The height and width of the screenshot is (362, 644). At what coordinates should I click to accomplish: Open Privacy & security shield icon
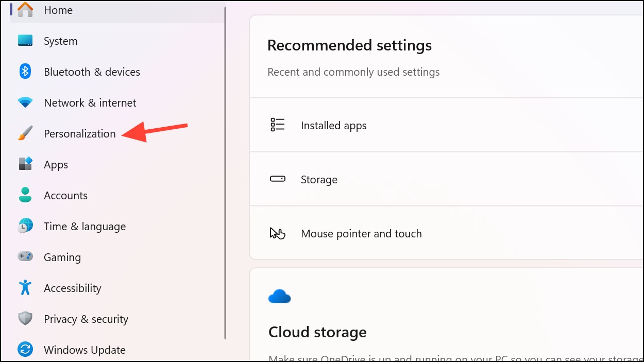(25, 319)
